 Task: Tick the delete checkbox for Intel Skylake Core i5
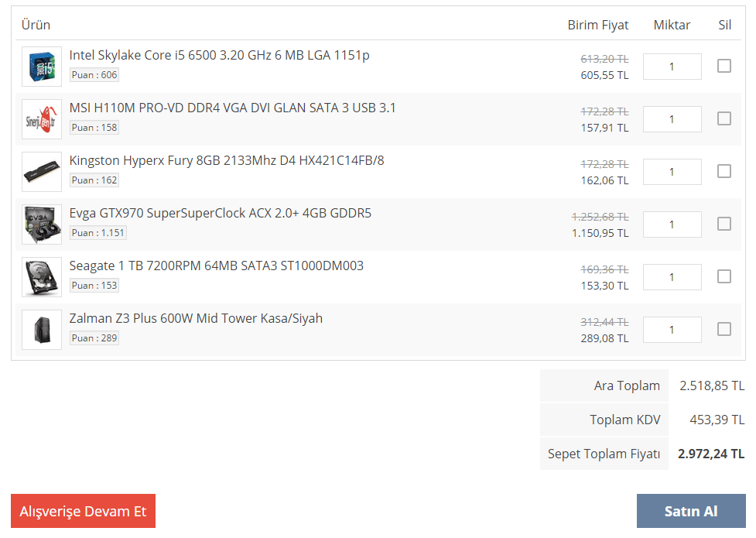coord(724,66)
